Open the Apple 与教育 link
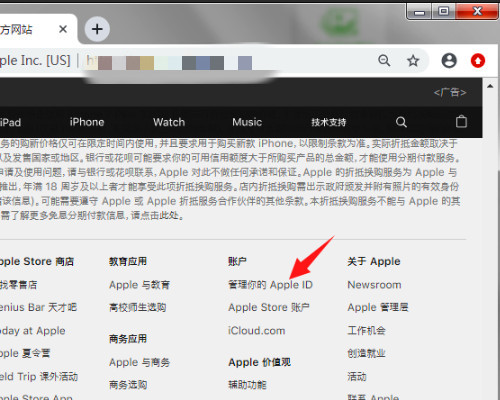 (139, 285)
